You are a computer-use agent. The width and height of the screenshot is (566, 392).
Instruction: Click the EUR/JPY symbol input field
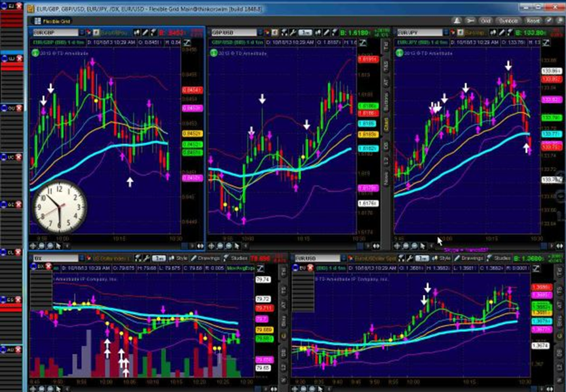tap(420, 33)
